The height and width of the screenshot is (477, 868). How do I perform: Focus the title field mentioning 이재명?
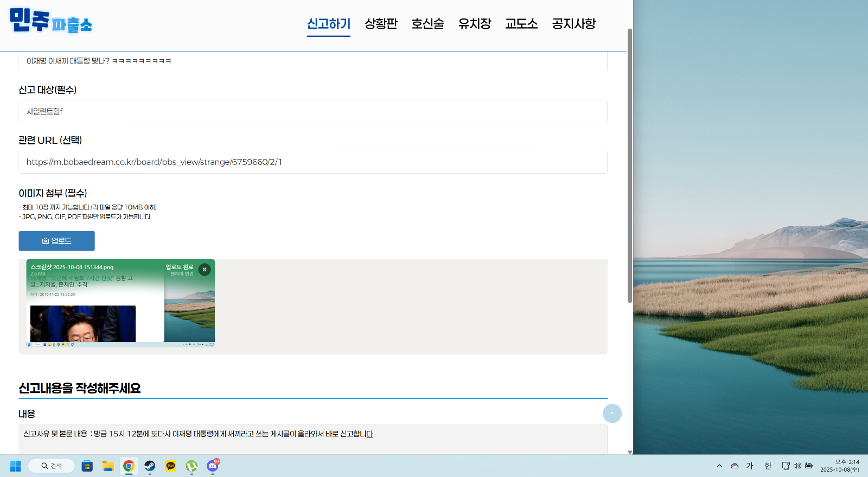(x=313, y=61)
